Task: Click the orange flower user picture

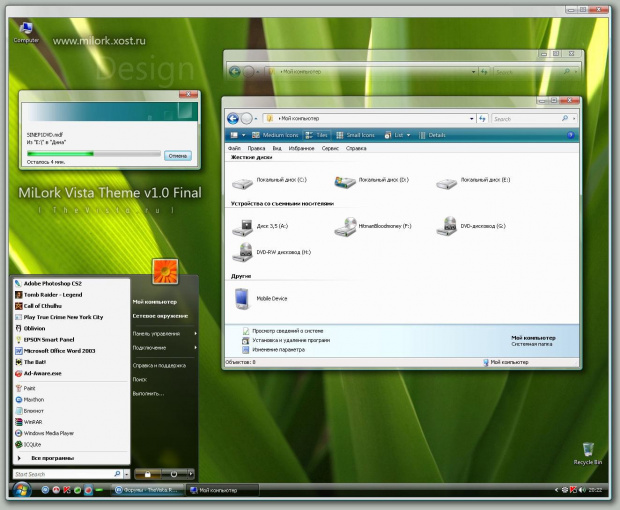Action: coord(165,271)
